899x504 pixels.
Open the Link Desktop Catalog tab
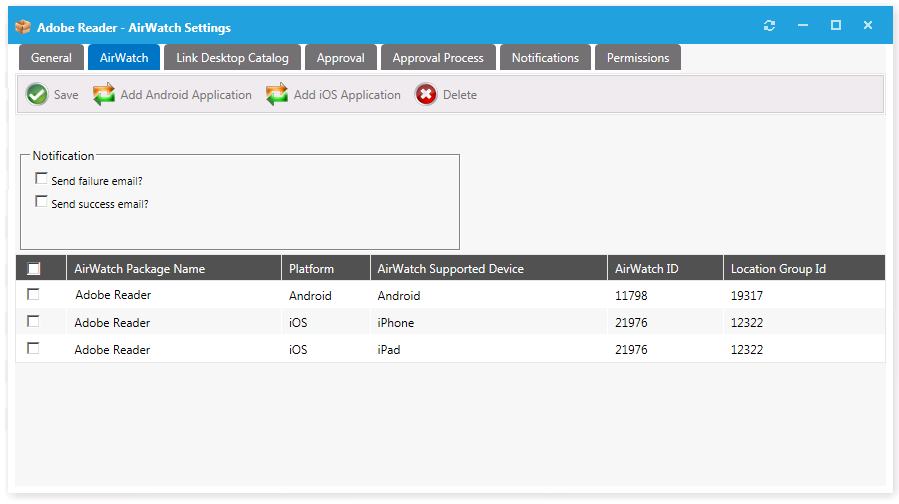[232, 58]
